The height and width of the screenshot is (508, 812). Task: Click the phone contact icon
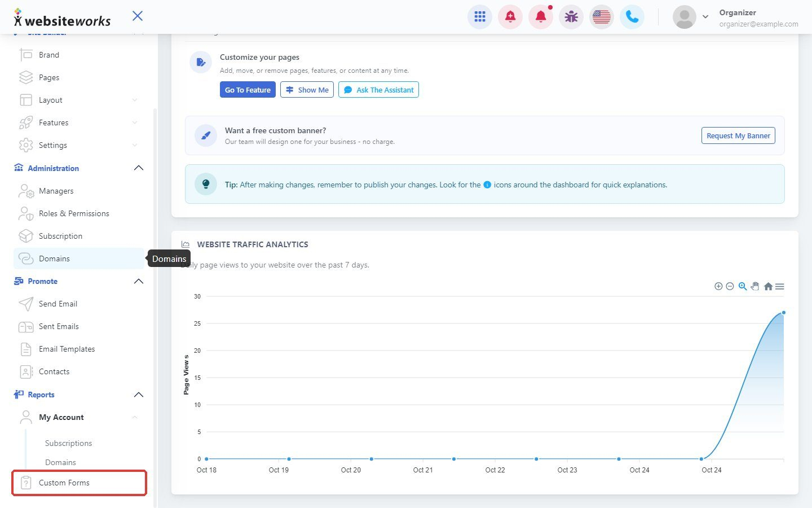pyautogui.click(x=632, y=17)
